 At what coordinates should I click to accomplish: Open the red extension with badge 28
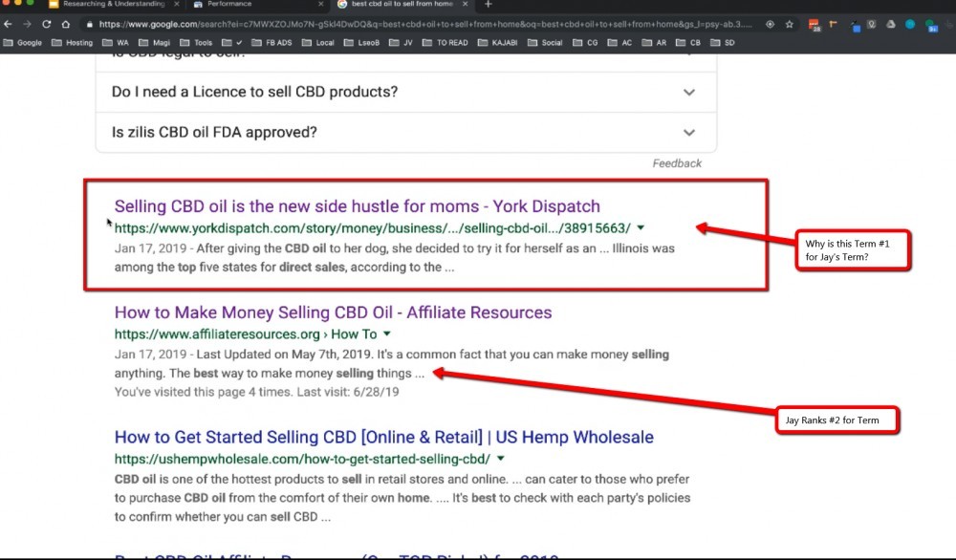(814, 25)
